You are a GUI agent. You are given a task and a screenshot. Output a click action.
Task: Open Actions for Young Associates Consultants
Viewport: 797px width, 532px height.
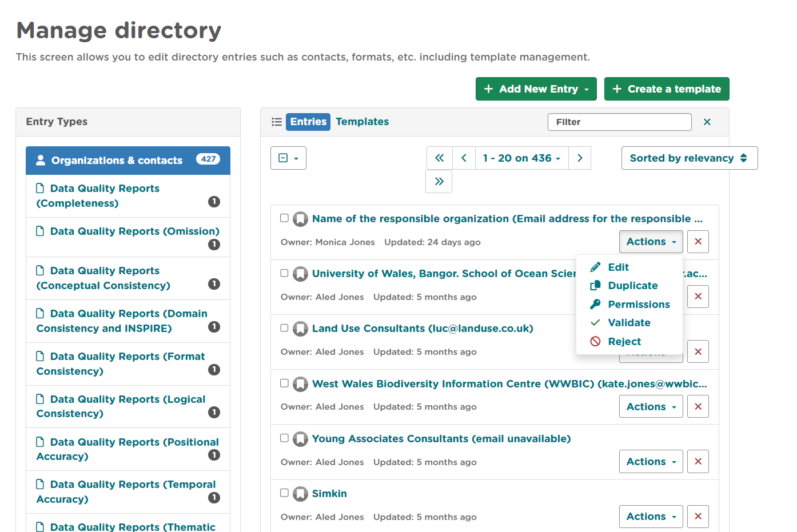(x=651, y=461)
